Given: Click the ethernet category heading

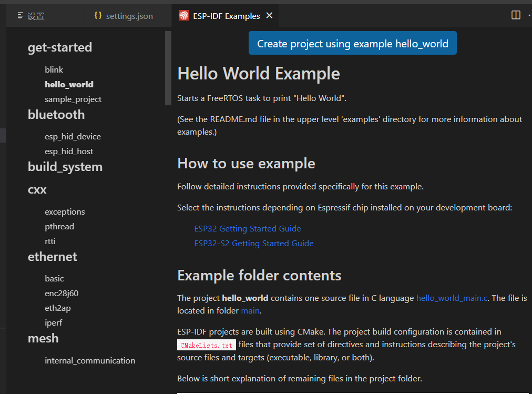Looking at the screenshot, I should tap(52, 257).
